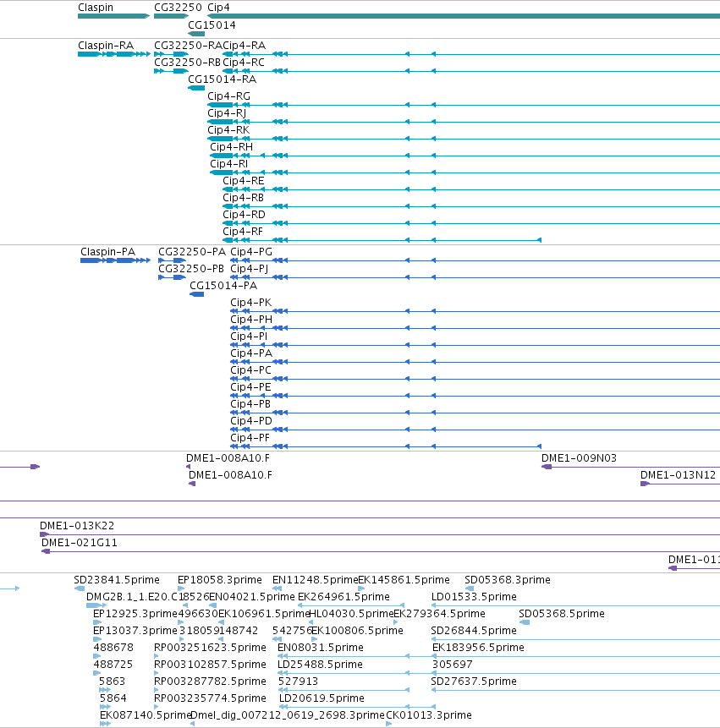This screenshot has height=728, width=720.
Task: Select the RP003287782.5prime EST label
Action: (x=211, y=681)
